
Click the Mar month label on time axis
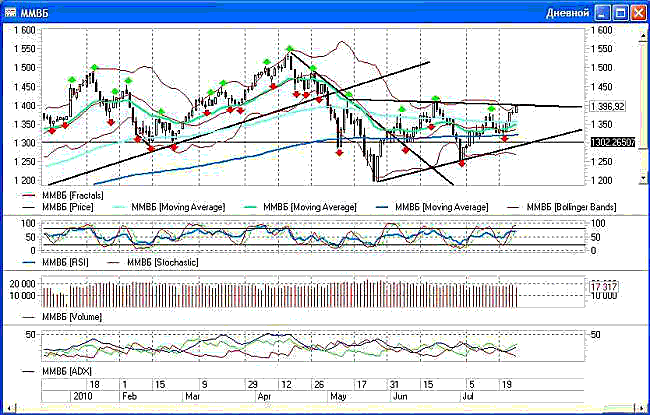(x=193, y=396)
